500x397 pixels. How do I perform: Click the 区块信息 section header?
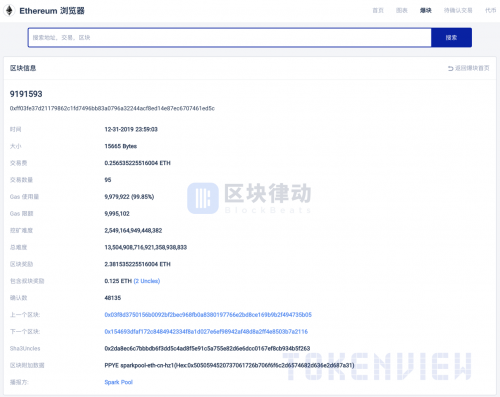coord(23,68)
